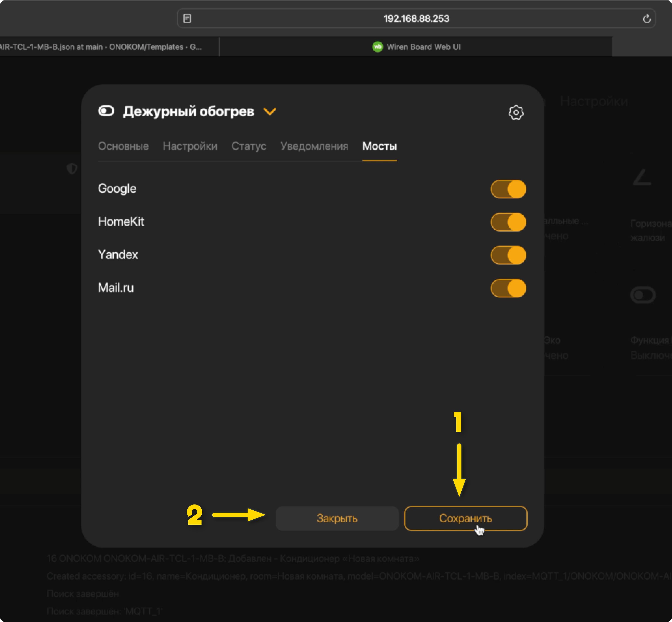Switch to the Основные tab
This screenshot has width=672, height=622.
(123, 146)
